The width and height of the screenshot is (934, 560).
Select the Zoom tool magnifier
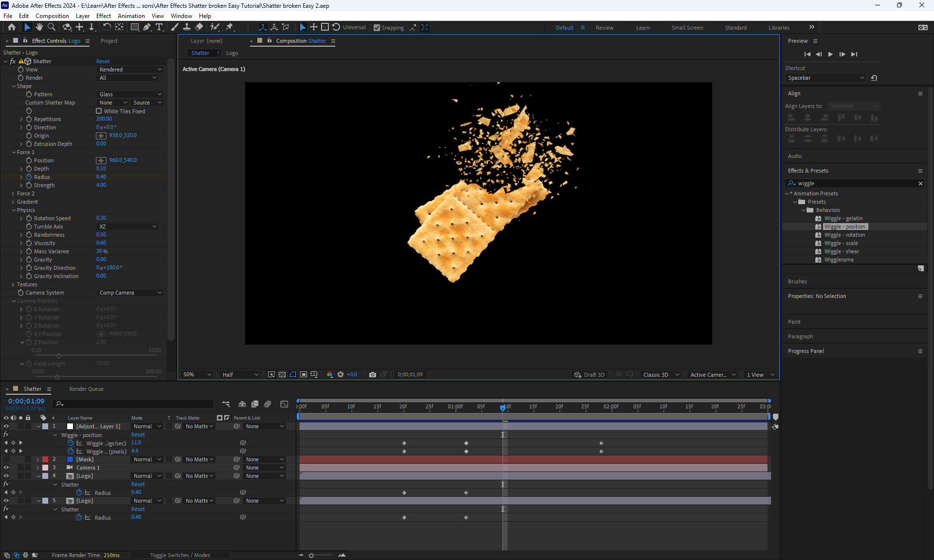pos(52,27)
